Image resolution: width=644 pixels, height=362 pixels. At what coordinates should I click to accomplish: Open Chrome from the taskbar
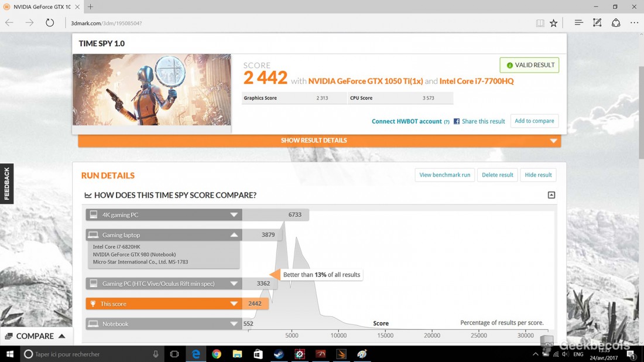[x=217, y=354]
